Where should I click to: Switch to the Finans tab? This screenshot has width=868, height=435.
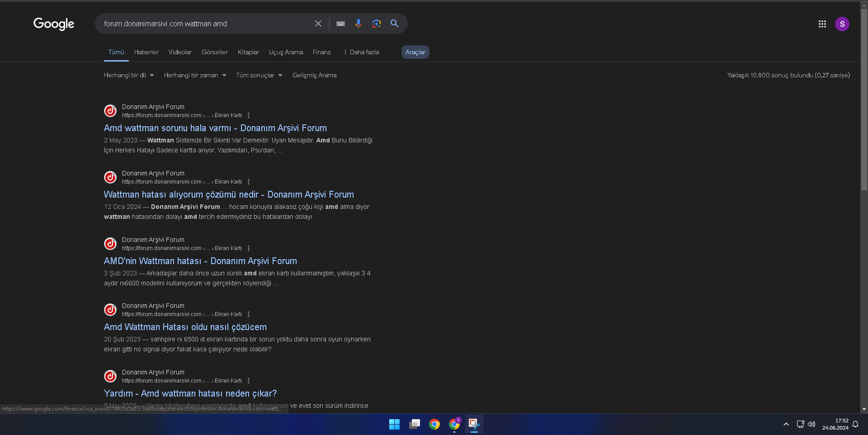[x=322, y=52]
